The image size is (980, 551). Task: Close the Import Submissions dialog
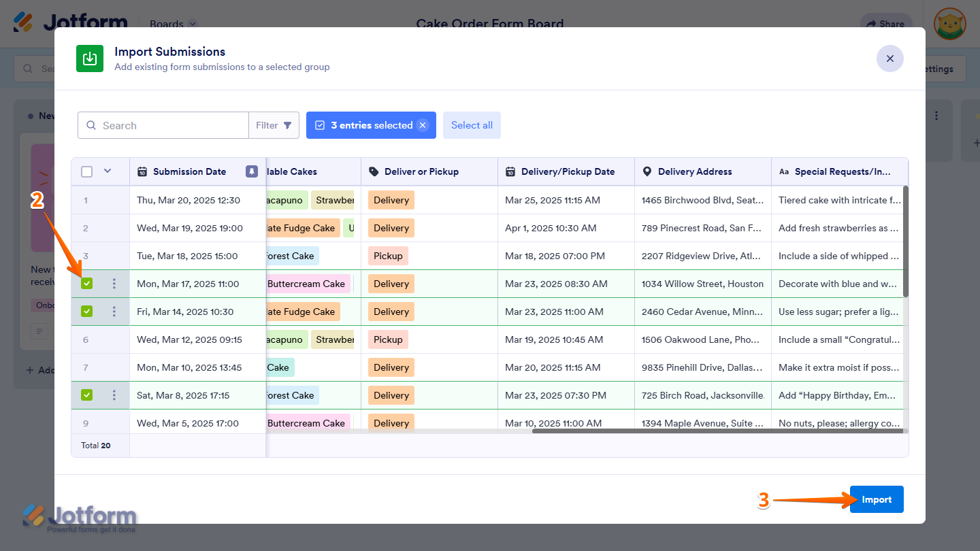point(889,59)
